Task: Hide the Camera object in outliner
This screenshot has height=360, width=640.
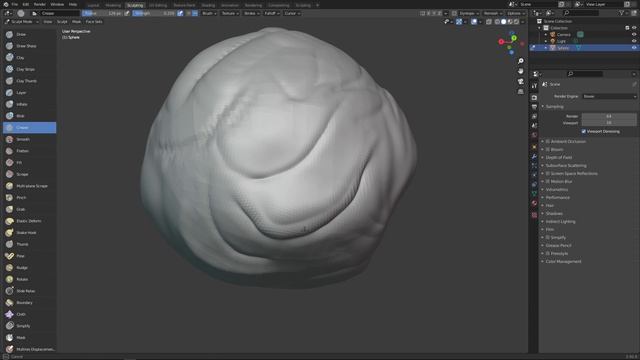Action: (x=634, y=35)
